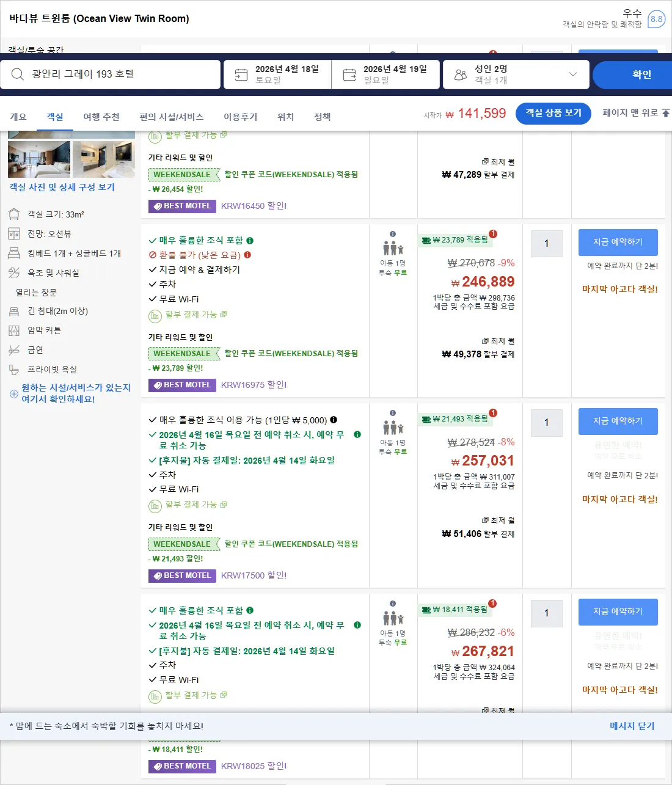This screenshot has width=672, height=785.
Task: Click info icon beside first 매우 훌륭한 조식 포함
Action: [x=250, y=241]
